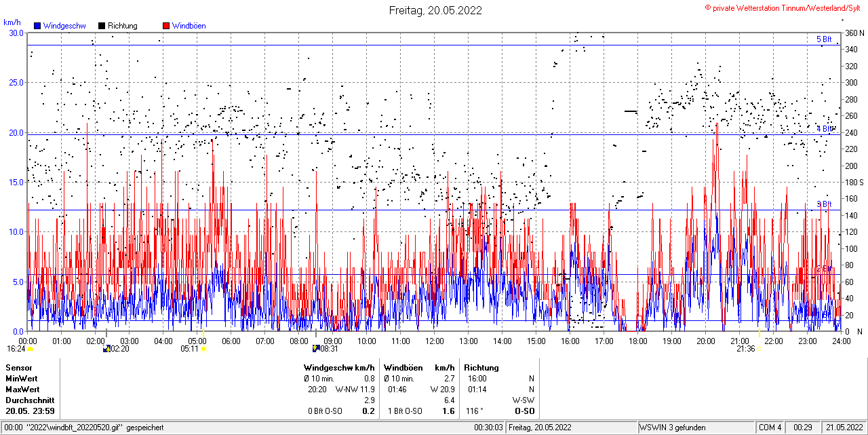Click the '360 N' direction axis label
Screen dimensions: 868x435
(x=854, y=33)
